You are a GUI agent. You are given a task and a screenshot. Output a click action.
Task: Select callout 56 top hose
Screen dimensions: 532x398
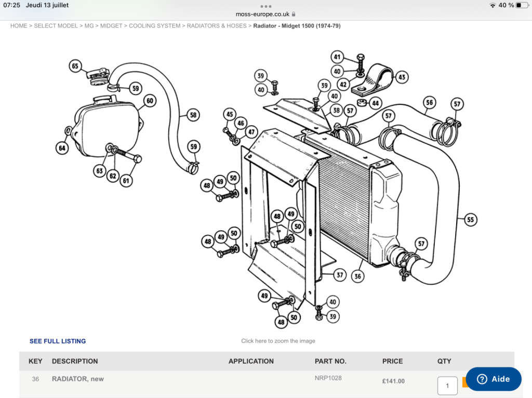tap(430, 102)
